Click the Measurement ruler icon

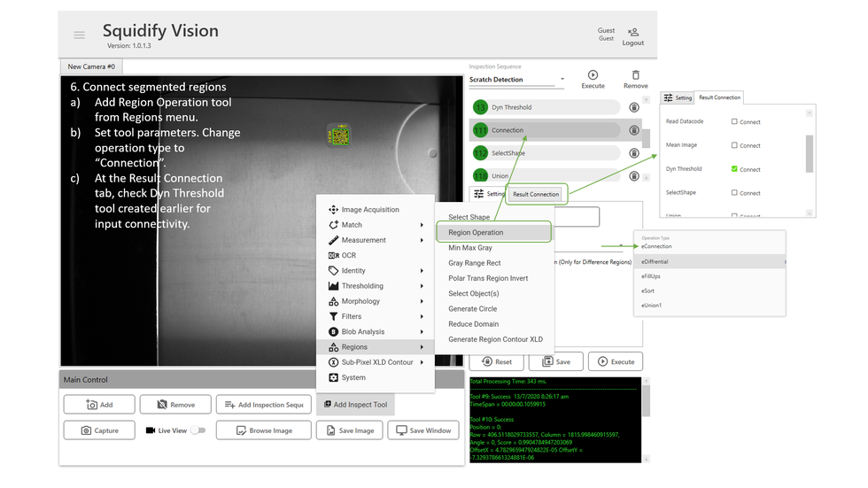[x=333, y=240]
